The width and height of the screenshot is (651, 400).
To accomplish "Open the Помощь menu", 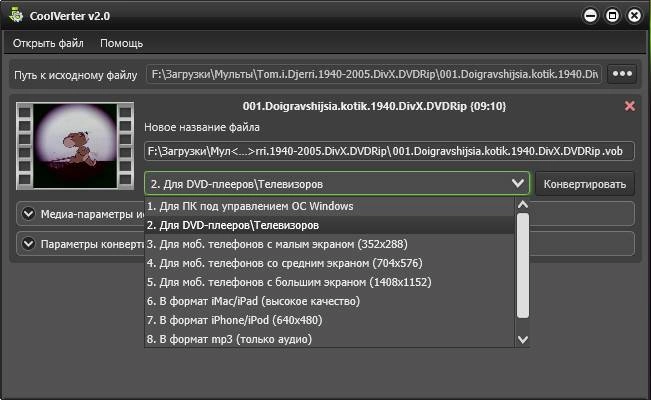I will pos(122,43).
